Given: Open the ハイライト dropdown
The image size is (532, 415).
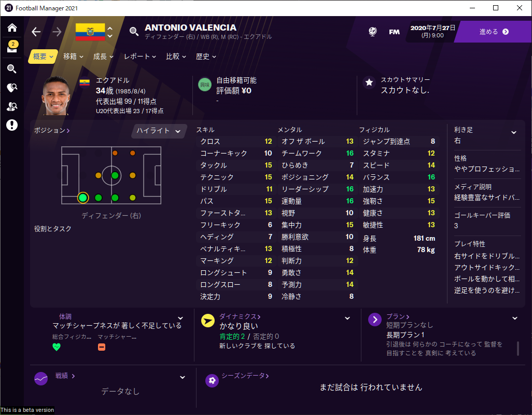Looking at the screenshot, I should pos(159,131).
